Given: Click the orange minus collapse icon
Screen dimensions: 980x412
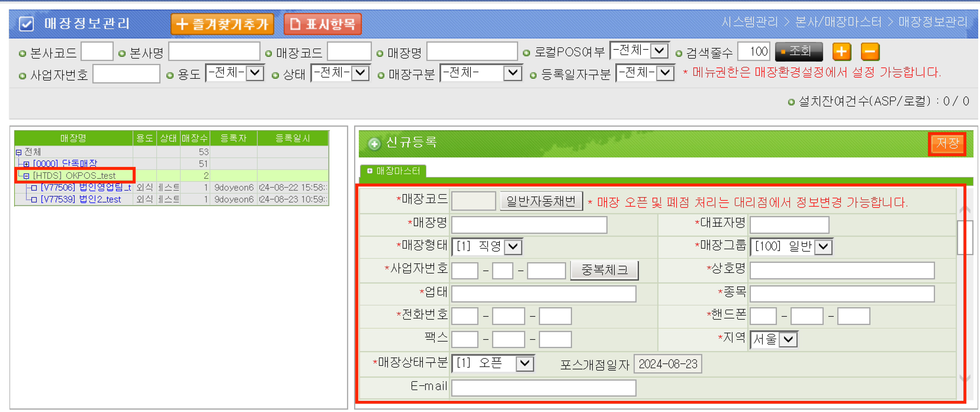Looking at the screenshot, I should (x=870, y=52).
